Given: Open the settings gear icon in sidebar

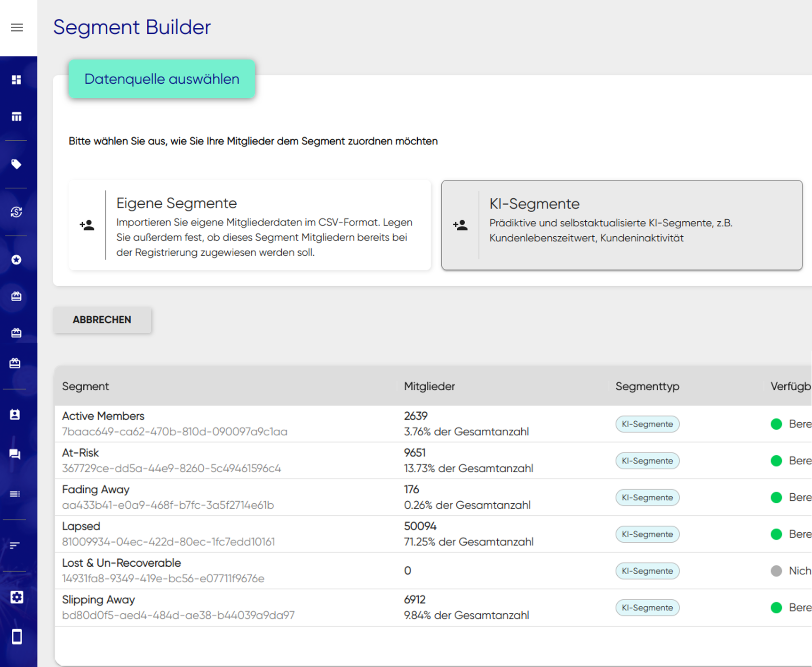Looking at the screenshot, I should (x=17, y=597).
